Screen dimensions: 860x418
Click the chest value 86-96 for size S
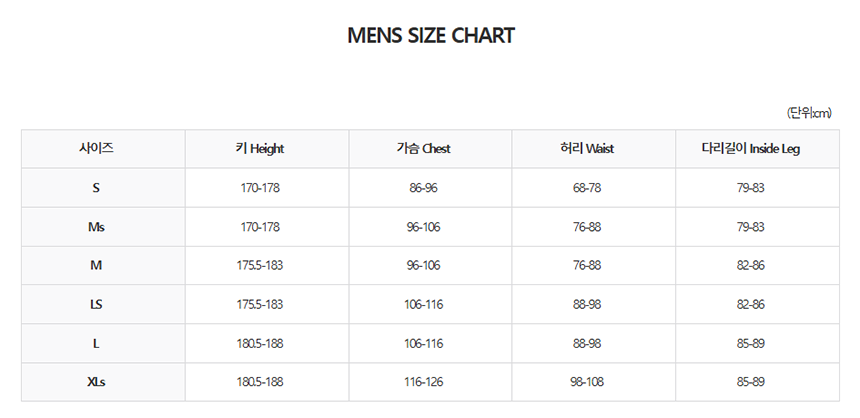(423, 188)
